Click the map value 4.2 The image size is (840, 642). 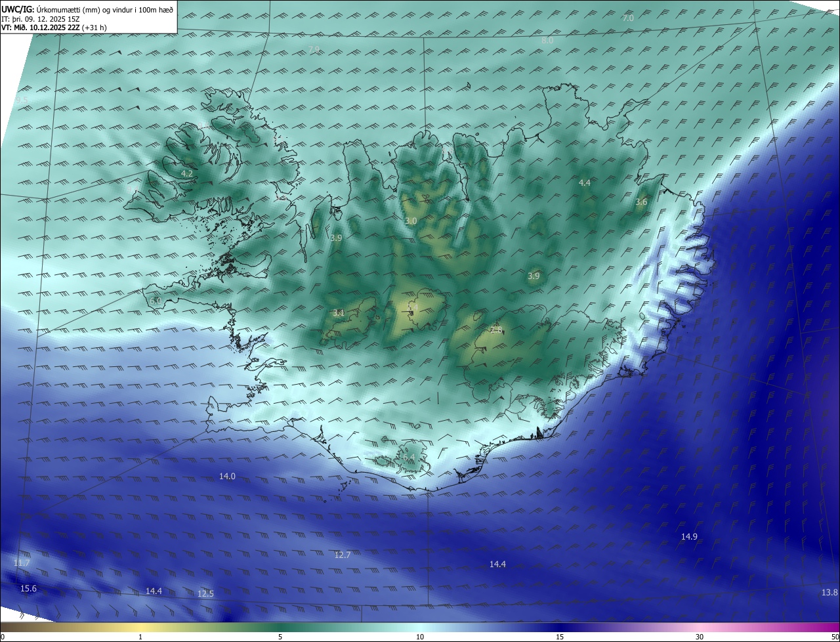187,174
